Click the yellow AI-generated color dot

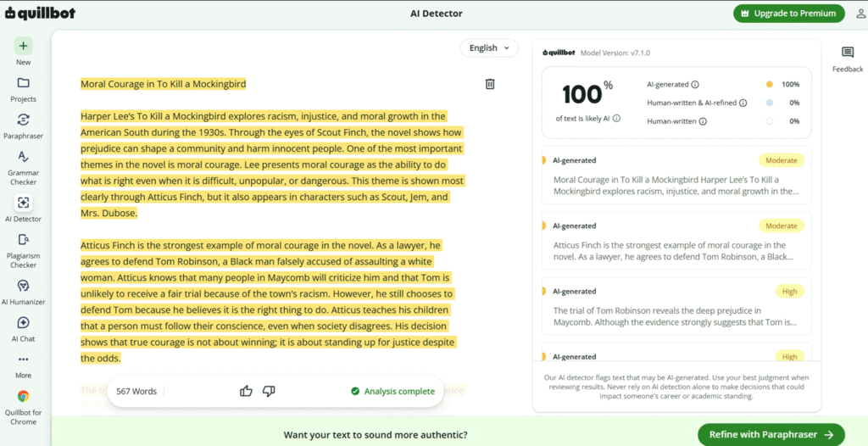pos(770,85)
